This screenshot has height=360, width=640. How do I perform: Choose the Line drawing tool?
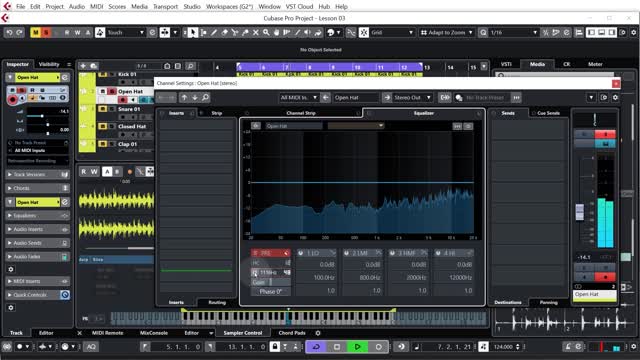[x=297, y=32]
